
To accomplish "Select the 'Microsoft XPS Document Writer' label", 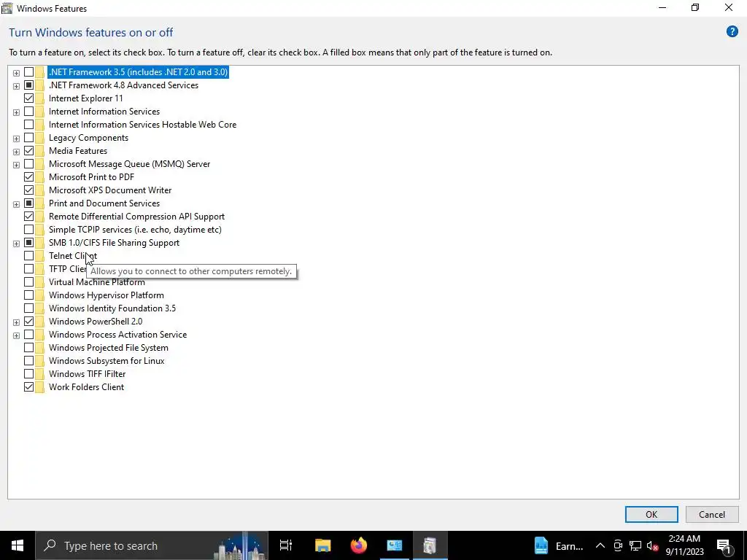I will pyautogui.click(x=110, y=190).
